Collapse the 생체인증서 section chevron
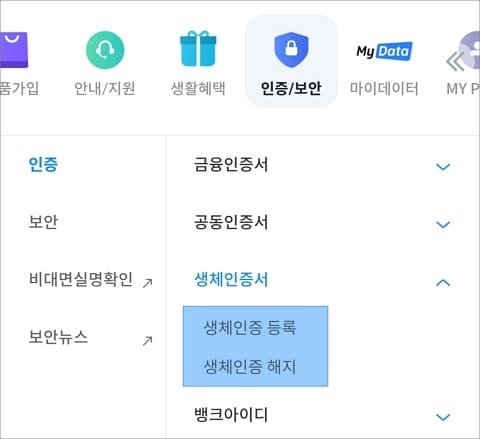The image size is (480, 439). (443, 283)
